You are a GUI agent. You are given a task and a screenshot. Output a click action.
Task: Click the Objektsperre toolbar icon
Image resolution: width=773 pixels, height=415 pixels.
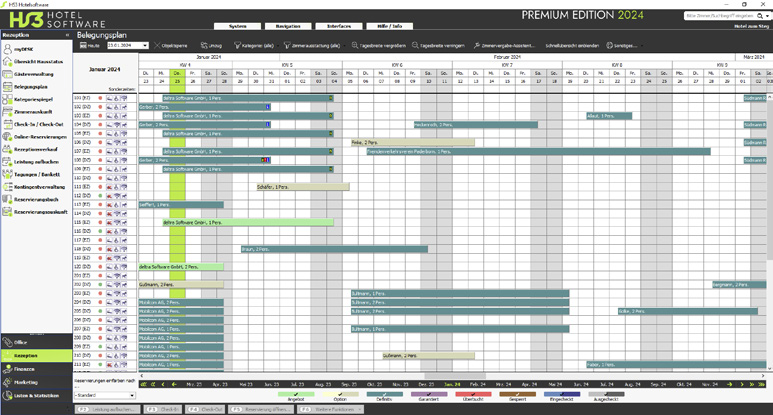[x=157, y=45]
